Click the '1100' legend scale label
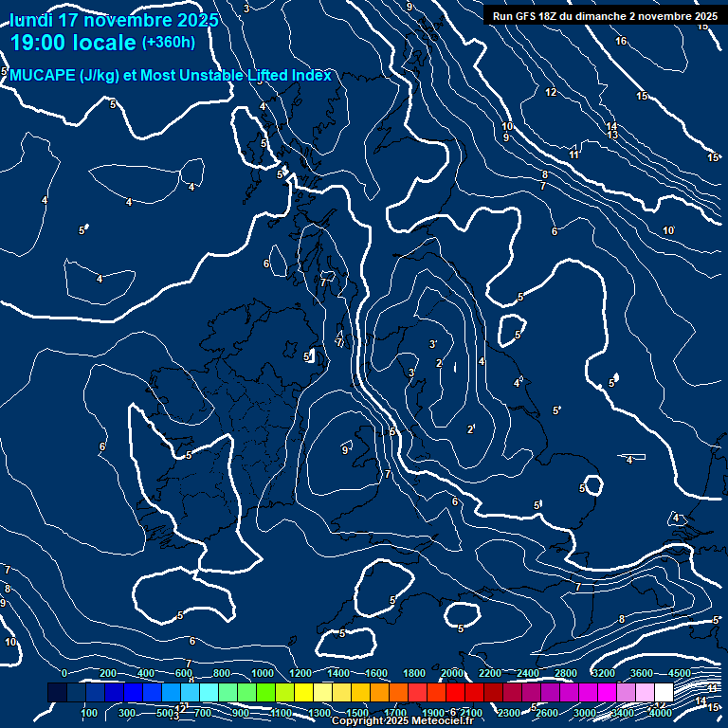Image resolution: width=728 pixels, height=728 pixels. coord(282,713)
